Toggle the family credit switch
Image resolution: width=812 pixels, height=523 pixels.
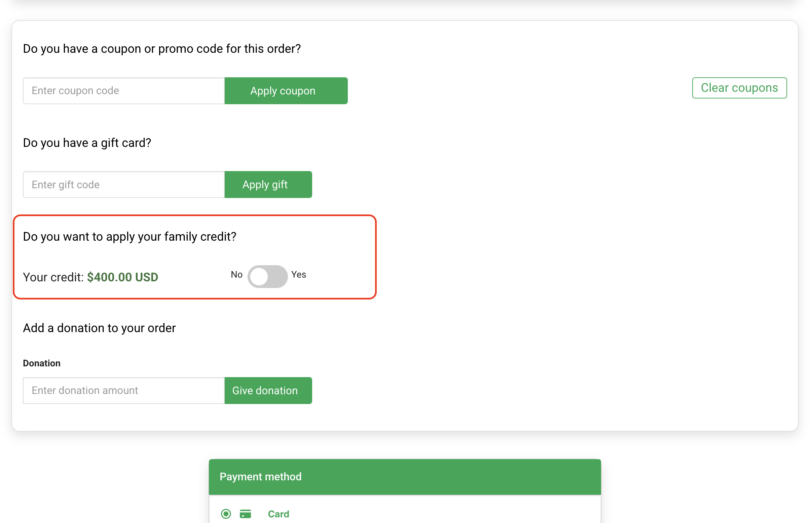point(267,276)
